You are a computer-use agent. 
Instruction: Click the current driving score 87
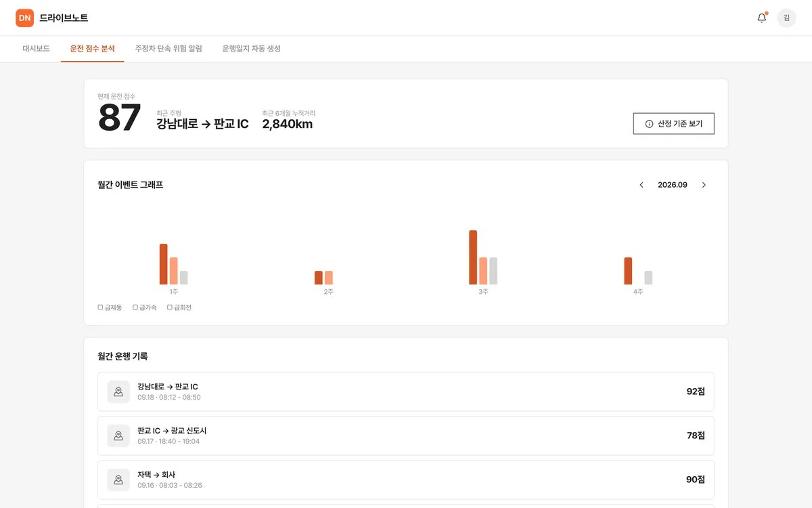[x=120, y=118]
